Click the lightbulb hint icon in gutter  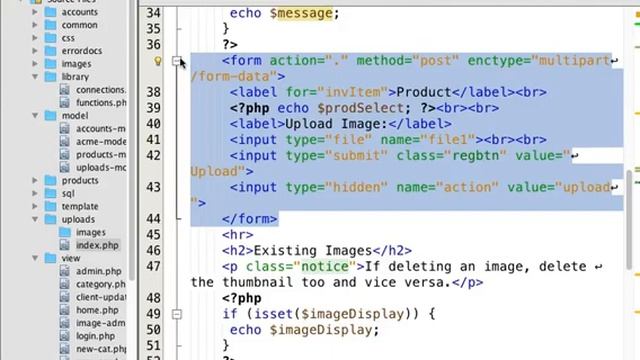(158, 61)
